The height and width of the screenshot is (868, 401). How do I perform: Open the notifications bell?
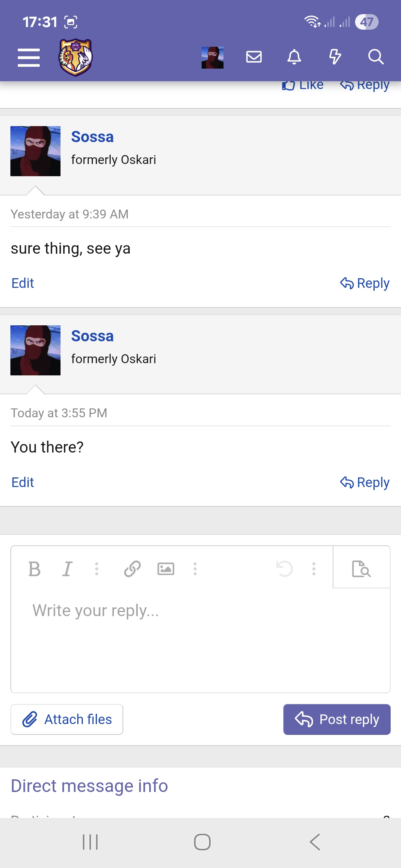click(294, 57)
